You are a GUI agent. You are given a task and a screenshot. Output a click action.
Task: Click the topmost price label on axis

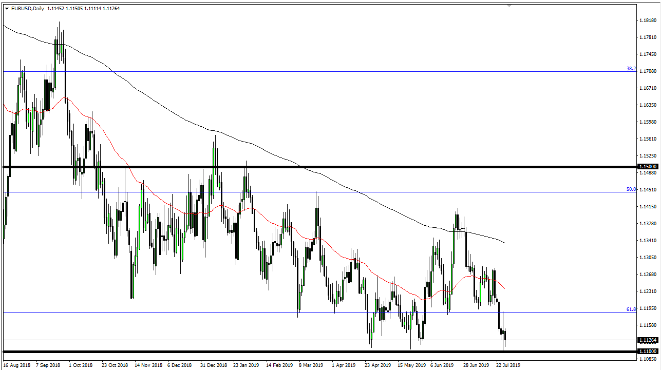pyautogui.click(x=648, y=20)
